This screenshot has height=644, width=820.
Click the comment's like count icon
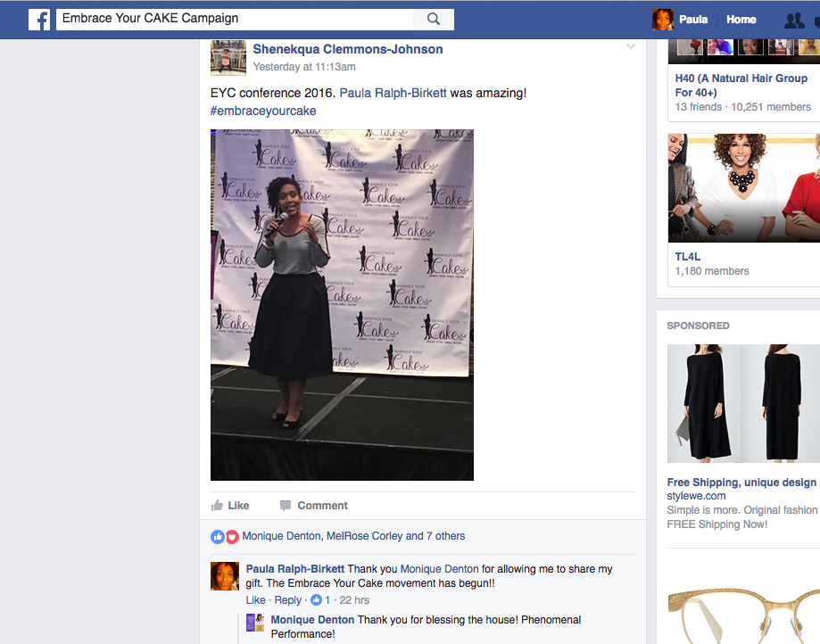pyautogui.click(x=317, y=600)
